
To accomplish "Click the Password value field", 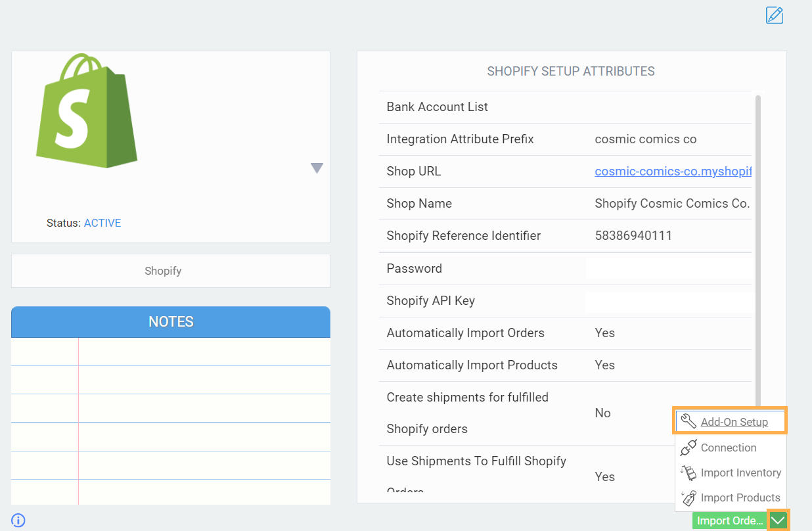I will point(667,268).
